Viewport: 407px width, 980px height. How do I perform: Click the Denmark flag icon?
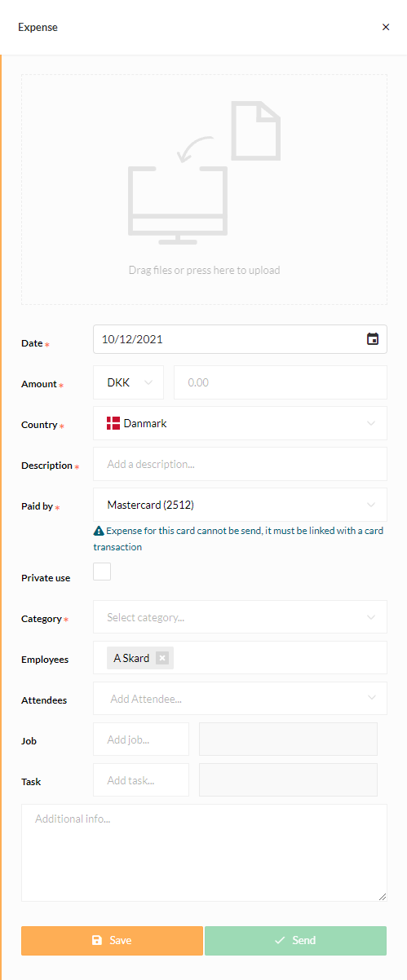113,423
